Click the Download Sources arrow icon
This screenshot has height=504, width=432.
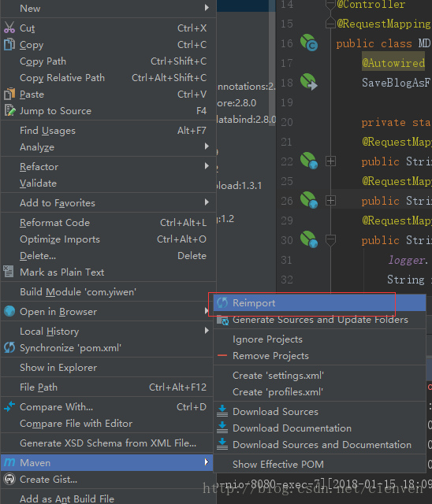[222, 411]
